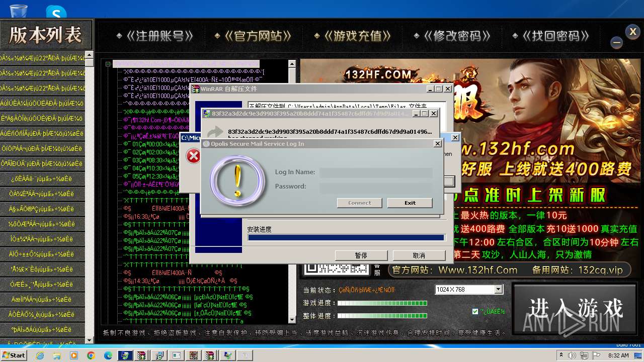Collapse the root node of the server tree
The height and width of the screenshot is (362, 644).
point(108,64)
